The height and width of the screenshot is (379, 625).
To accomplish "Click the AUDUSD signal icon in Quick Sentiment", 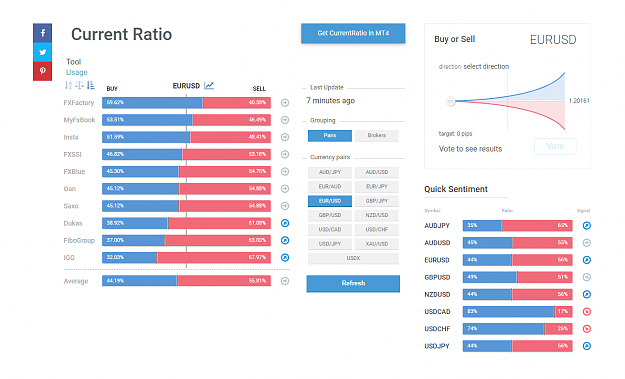I will pyautogui.click(x=586, y=243).
